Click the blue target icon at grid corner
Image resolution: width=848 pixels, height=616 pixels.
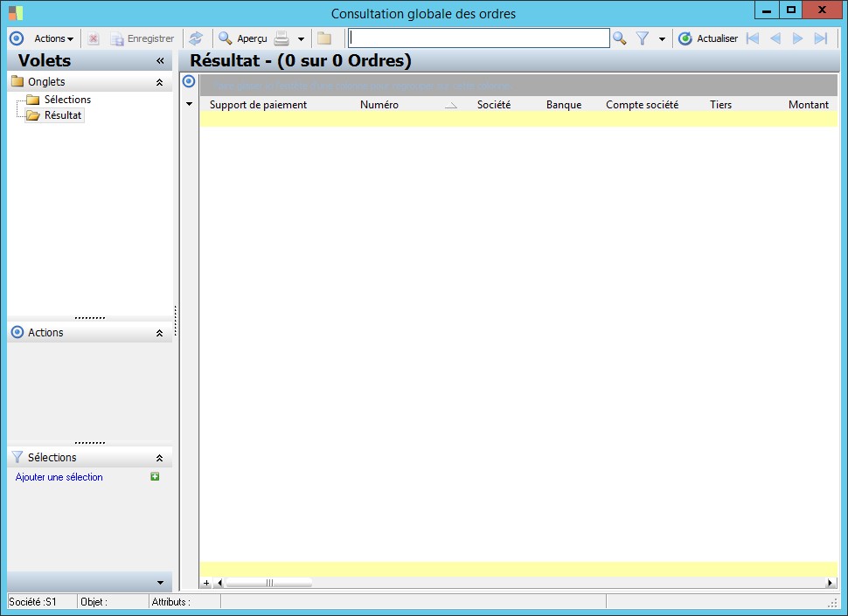point(189,81)
